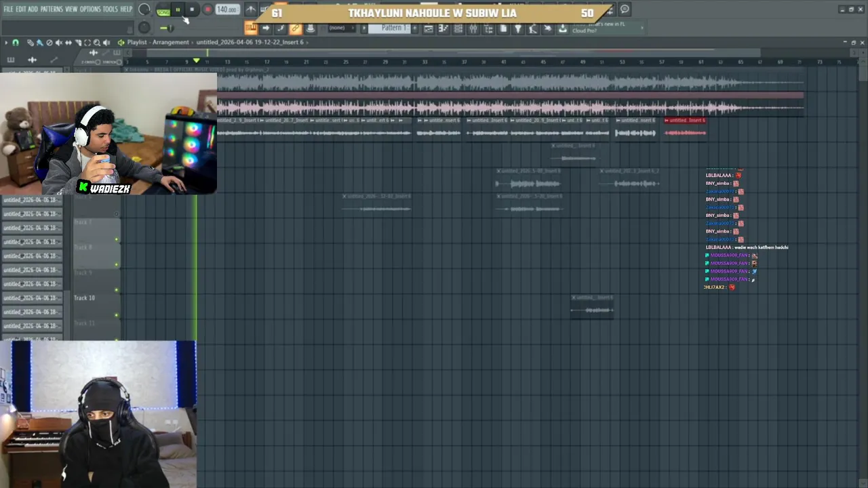Click the playlist window speaker icon by breadcrumb
This screenshot has width=868, height=488.
tap(121, 42)
